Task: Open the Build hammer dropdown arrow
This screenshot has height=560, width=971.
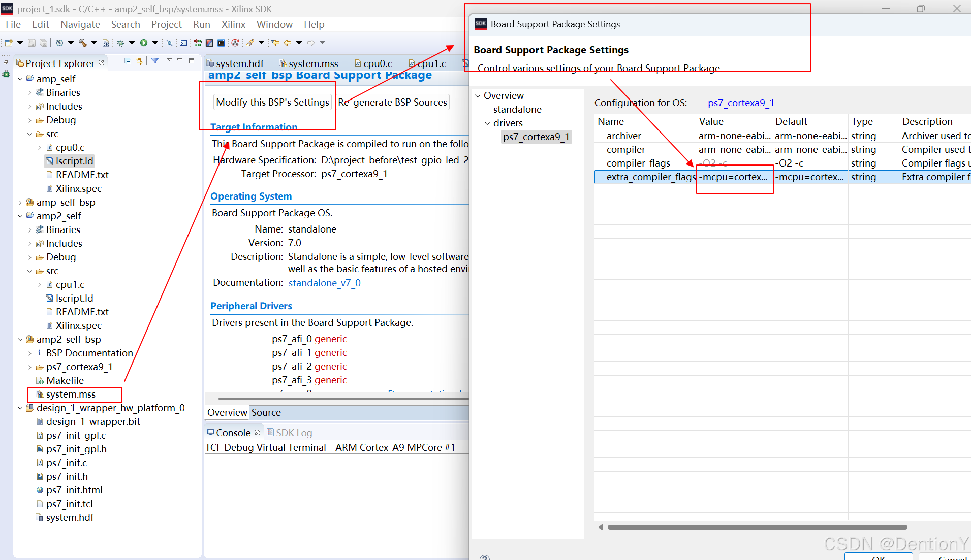Action: [x=94, y=43]
